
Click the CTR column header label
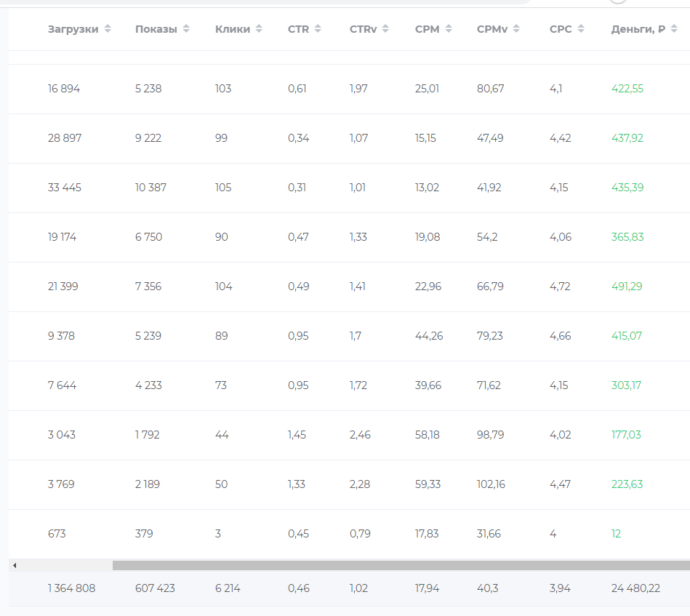point(298,29)
